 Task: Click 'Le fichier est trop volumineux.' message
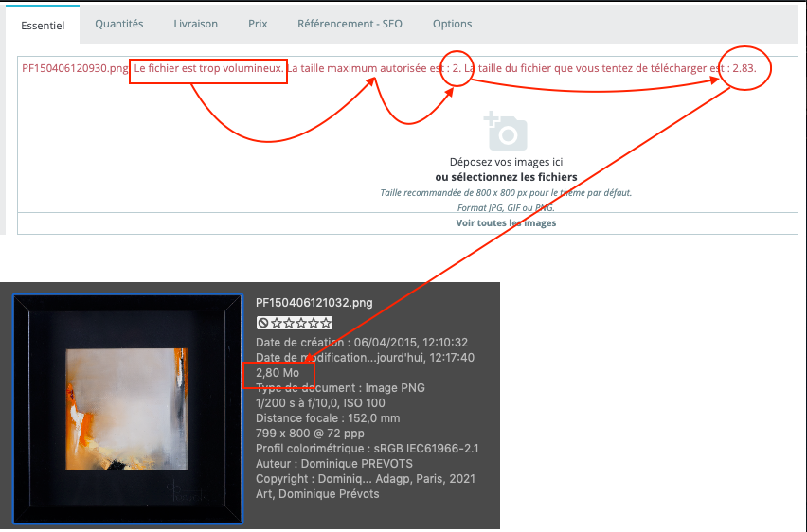pos(208,68)
